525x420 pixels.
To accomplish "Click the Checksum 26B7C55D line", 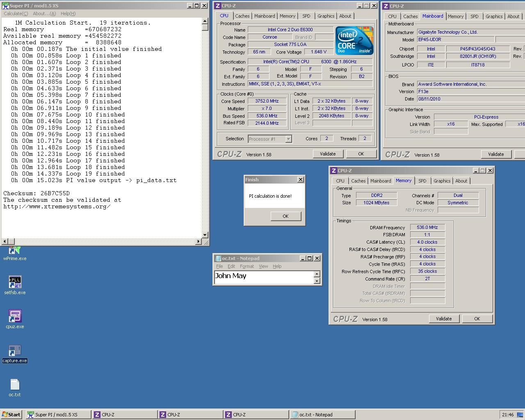I will (37, 193).
